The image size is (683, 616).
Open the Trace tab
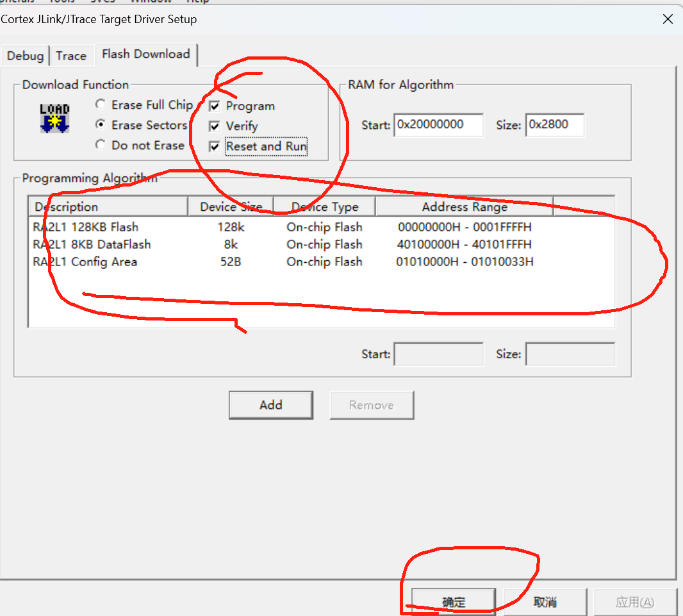[x=71, y=56]
